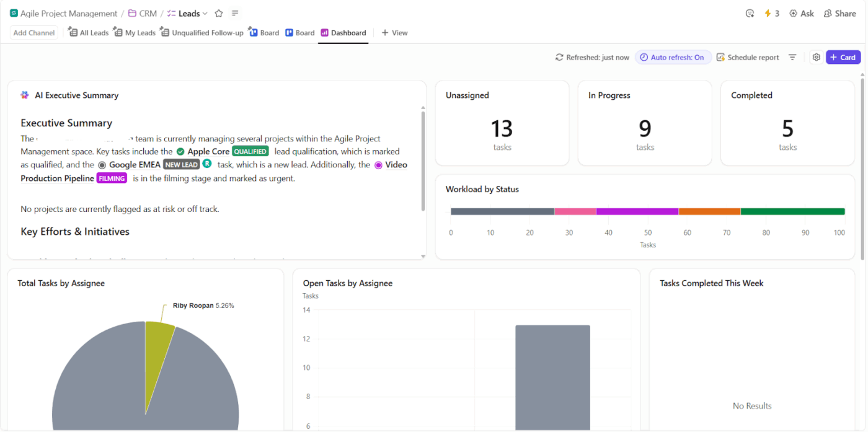Open the Ask feature in top bar
The width and height of the screenshot is (868, 432).
tap(802, 12)
